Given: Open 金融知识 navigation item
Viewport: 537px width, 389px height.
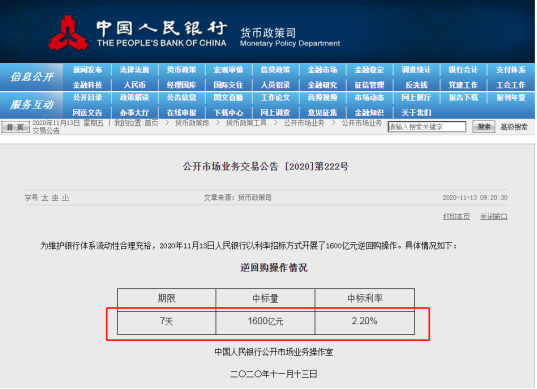Looking at the screenshot, I should click(369, 113).
